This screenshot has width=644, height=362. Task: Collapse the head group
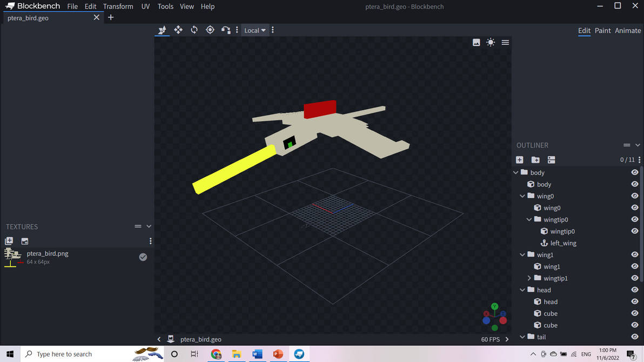[x=522, y=290]
